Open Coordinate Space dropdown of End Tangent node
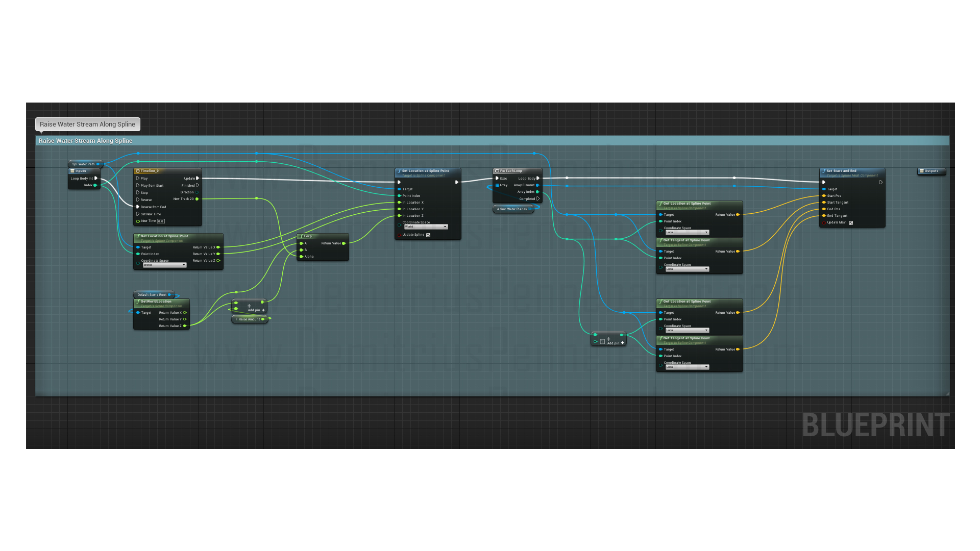 (687, 367)
